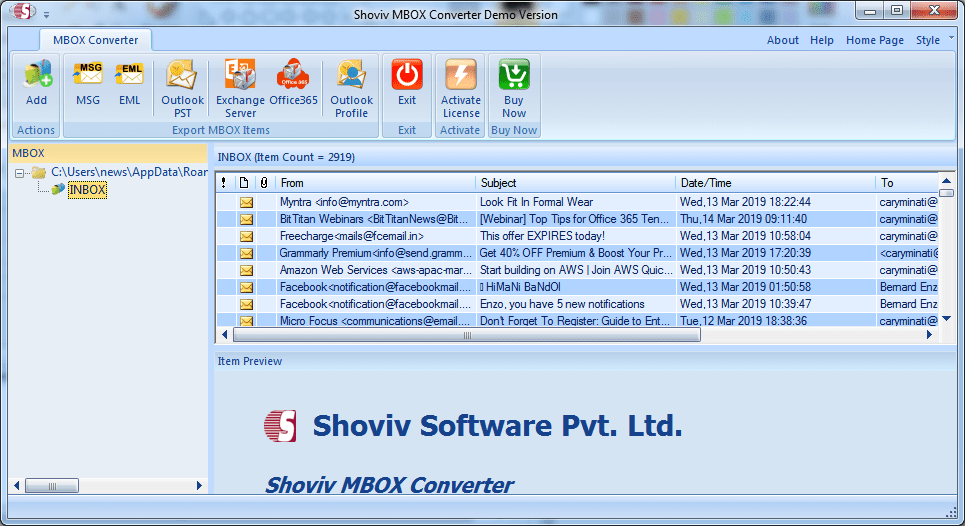Click the envelope icon for Amazon Web Services email
965x526 pixels.
tap(246, 270)
